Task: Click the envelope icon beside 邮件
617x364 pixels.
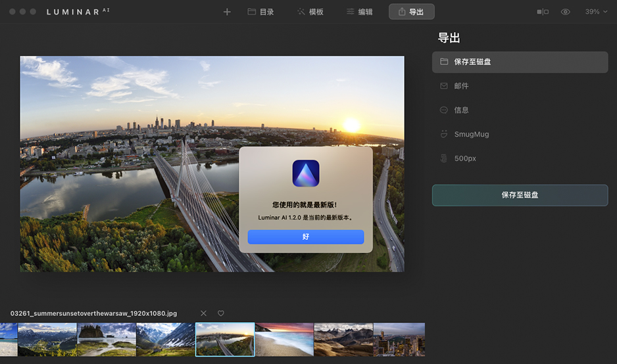Action: tap(444, 85)
